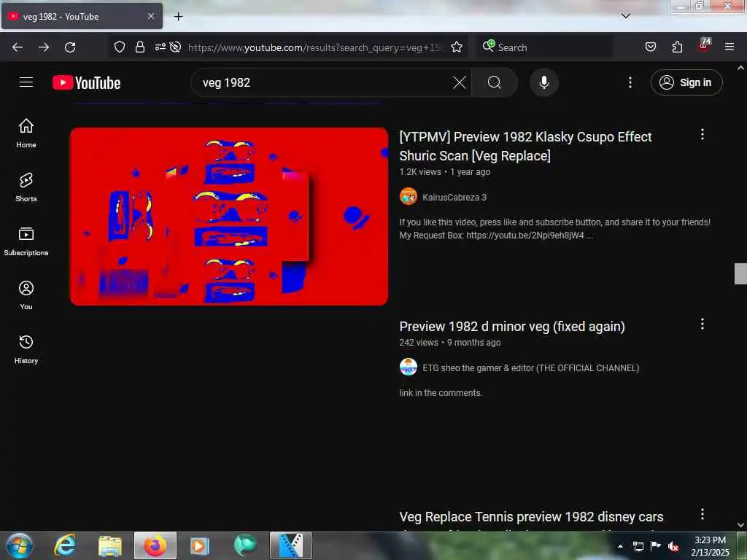
Task: Click the scrollbar up arrow
Action: (740, 68)
